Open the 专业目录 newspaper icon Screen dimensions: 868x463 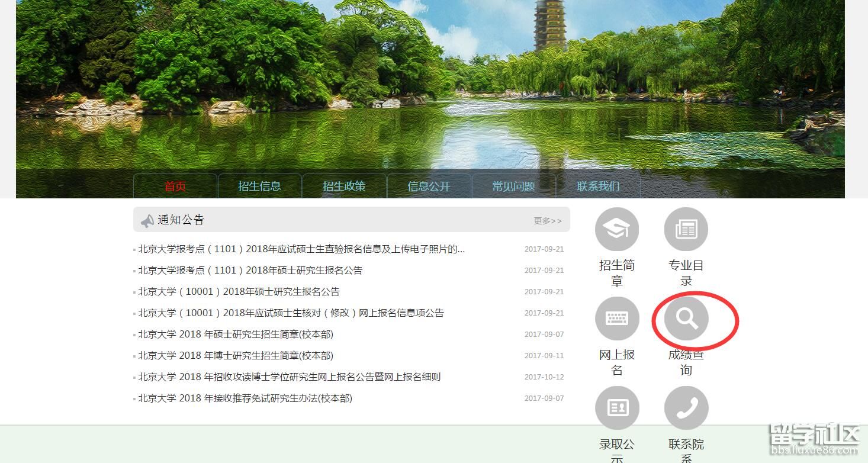(x=686, y=229)
